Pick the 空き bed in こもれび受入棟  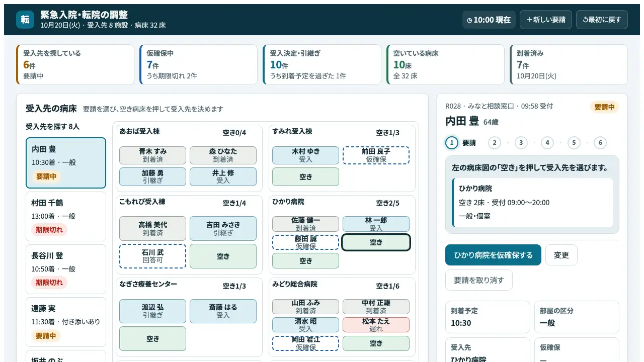point(223,256)
